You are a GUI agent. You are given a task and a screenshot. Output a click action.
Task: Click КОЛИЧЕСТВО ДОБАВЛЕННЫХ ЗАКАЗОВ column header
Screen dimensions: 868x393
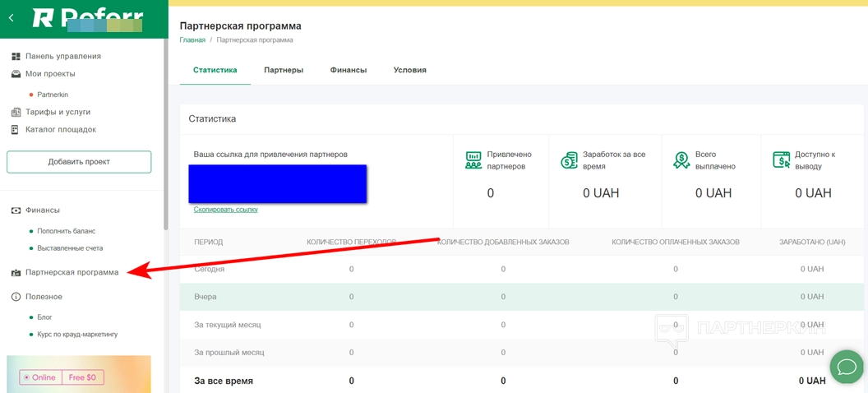(x=503, y=242)
